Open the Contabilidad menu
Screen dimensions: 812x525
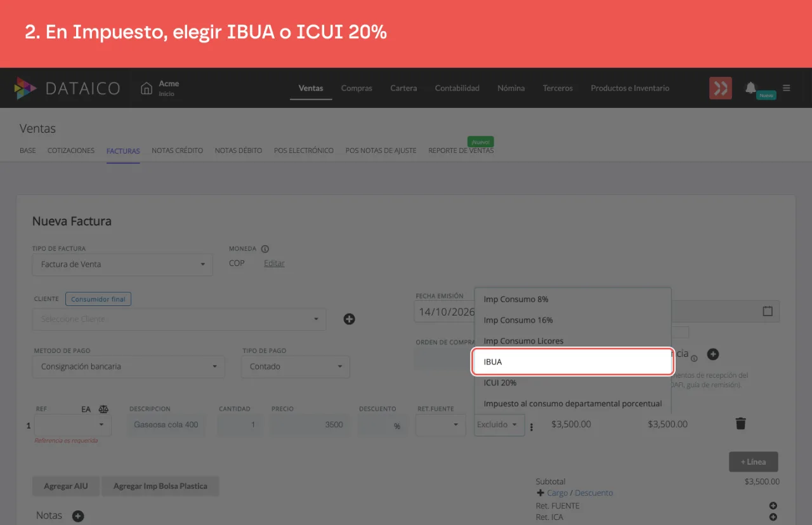click(x=457, y=88)
